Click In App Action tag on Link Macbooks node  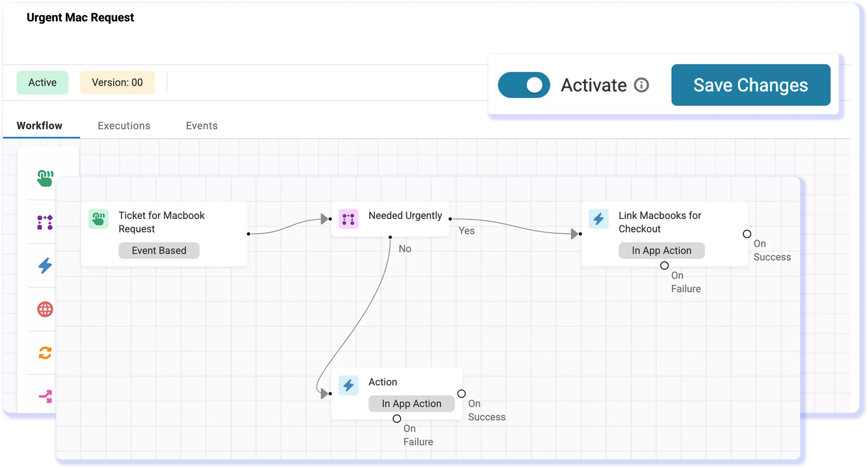[x=661, y=250]
